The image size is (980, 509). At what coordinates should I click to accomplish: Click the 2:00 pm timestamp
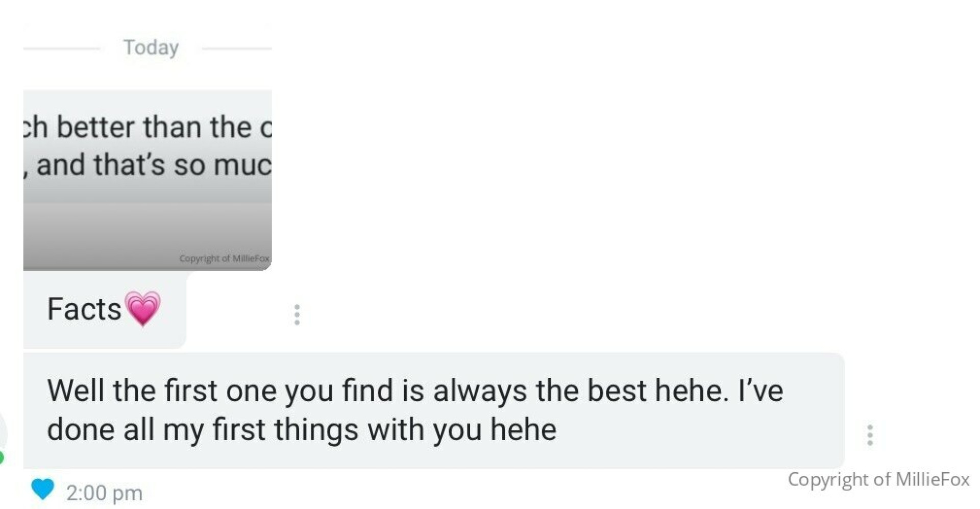click(104, 493)
